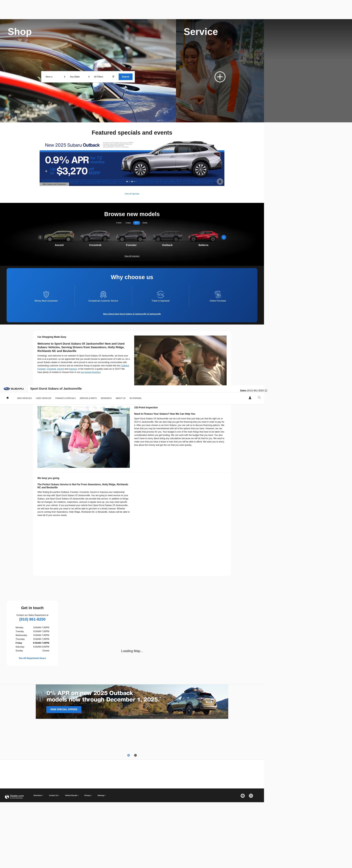Follow the pre-owned inventory link
The width and height of the screenshot is (352, 868).
pyautogui.click(x=90, y=372)
